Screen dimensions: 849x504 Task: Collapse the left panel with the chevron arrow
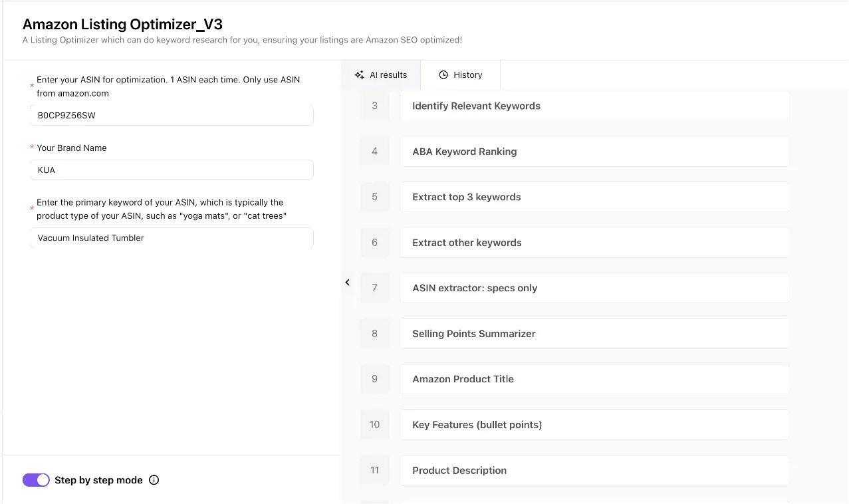[347, 283]
